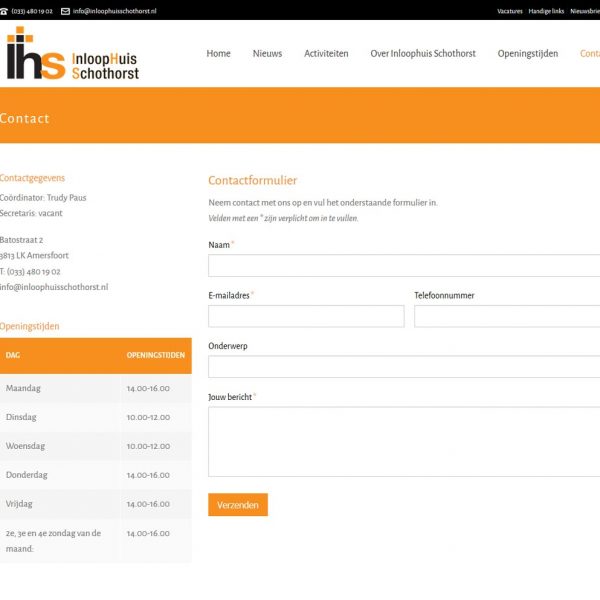The image size is (600, 600).
Task: Click the InloopHuis Schothorst logo
Action: [x=72, y=54]
